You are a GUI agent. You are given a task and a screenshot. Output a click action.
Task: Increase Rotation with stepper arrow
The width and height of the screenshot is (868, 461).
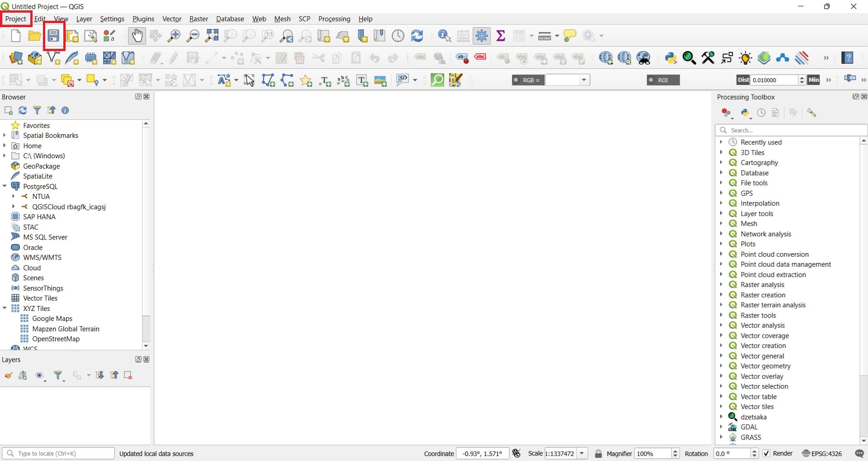[754, 451]
